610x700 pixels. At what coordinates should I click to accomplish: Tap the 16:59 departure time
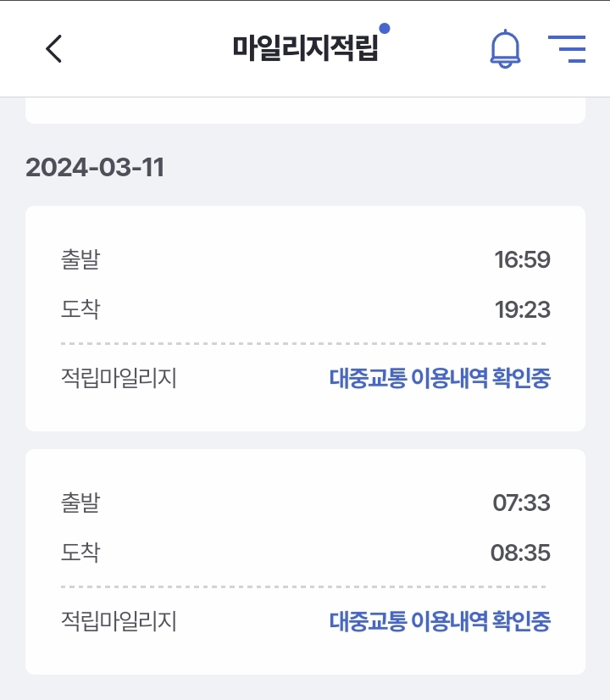click(x=522, y=260)
